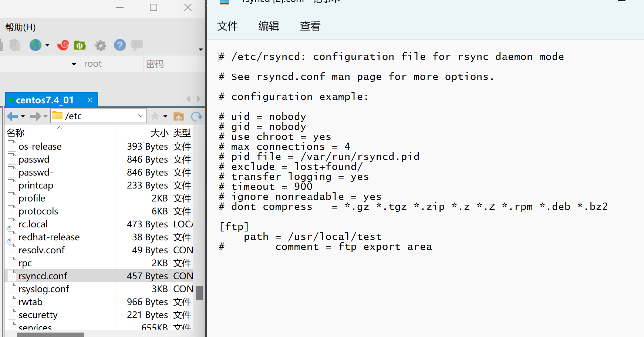The width and height of the screenshot is (644, 337).
Task: Expand the /etc path combo box
Action: point(141,116)
